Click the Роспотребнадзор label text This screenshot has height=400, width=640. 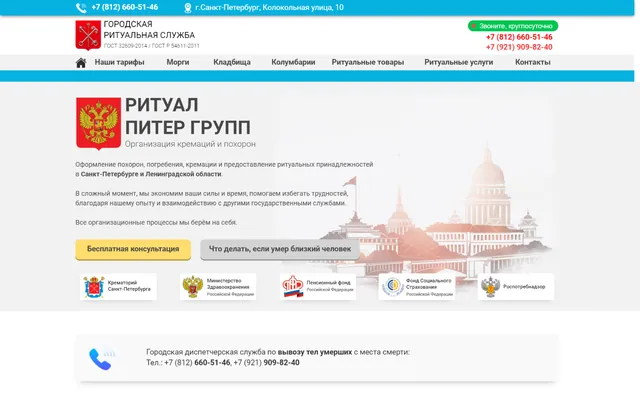524,287
